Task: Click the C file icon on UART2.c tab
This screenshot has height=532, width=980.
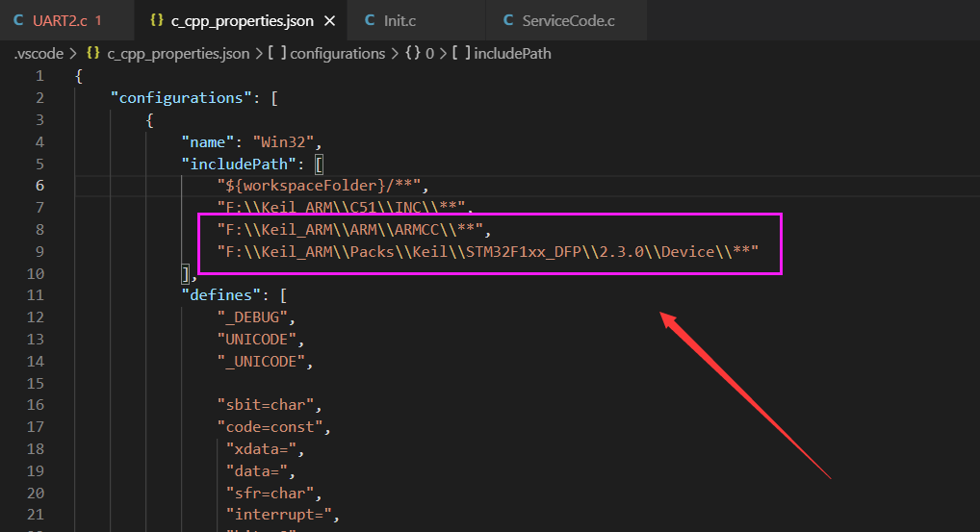Action: click(x=18, y=20)
